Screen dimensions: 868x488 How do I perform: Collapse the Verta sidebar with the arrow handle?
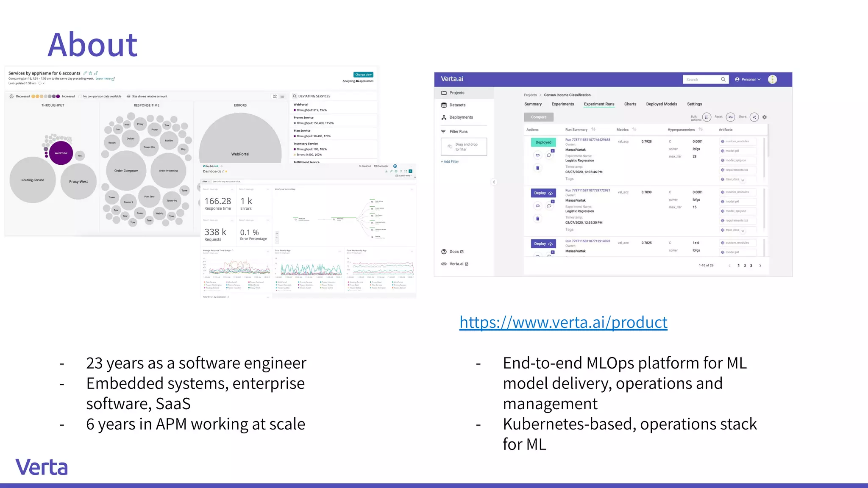(x=494, y=182)
